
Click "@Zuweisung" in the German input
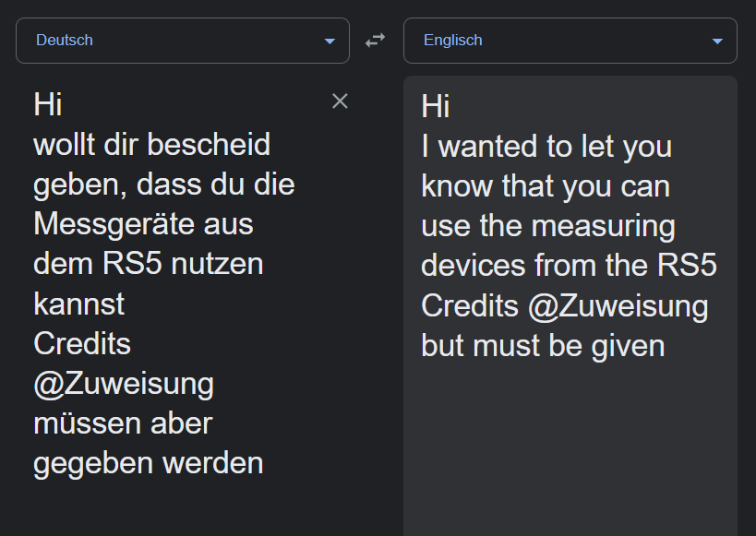click(124, 383)
